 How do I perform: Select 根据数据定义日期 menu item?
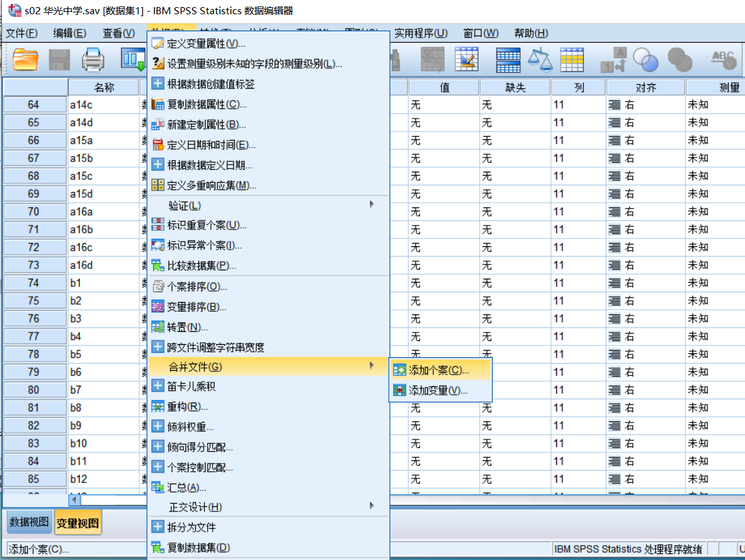[x=268, y=165]
